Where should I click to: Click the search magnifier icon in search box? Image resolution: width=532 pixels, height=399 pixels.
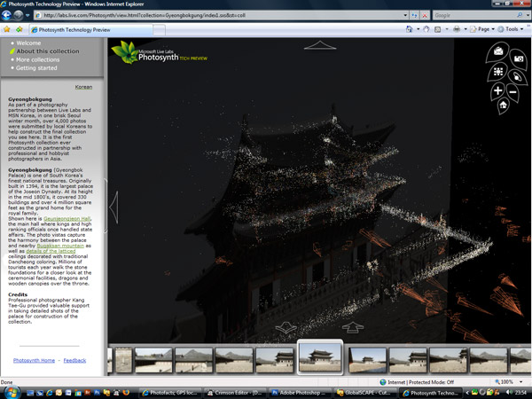[x=520, y=15]
